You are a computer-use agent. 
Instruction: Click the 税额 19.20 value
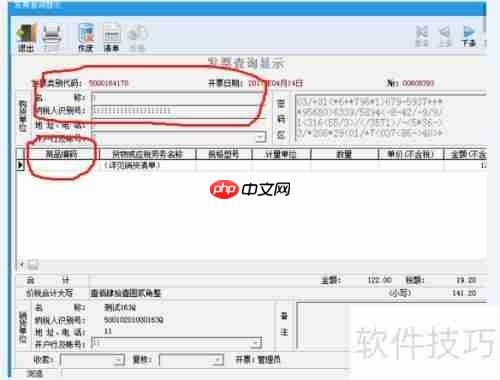467,280
